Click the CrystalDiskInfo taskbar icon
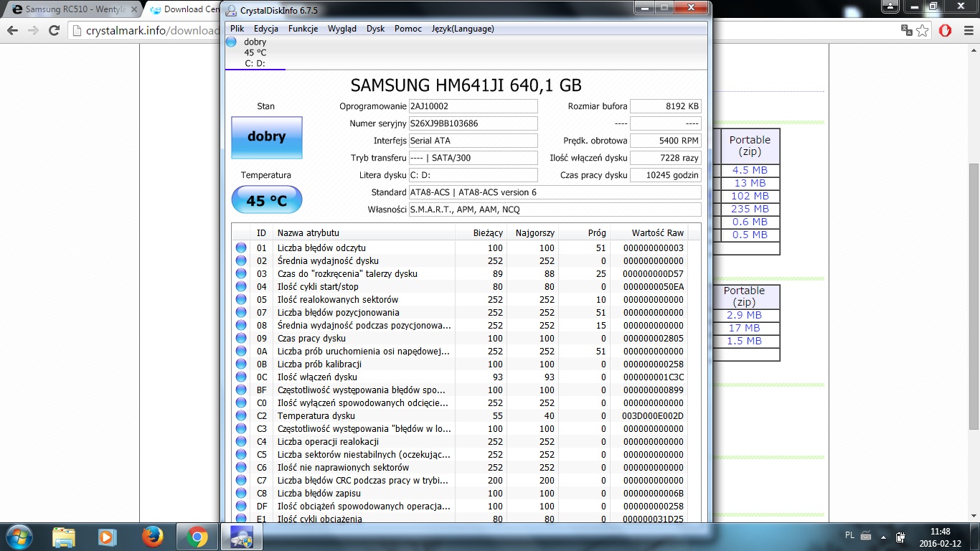The image size is (980, 551). (241, 536)
